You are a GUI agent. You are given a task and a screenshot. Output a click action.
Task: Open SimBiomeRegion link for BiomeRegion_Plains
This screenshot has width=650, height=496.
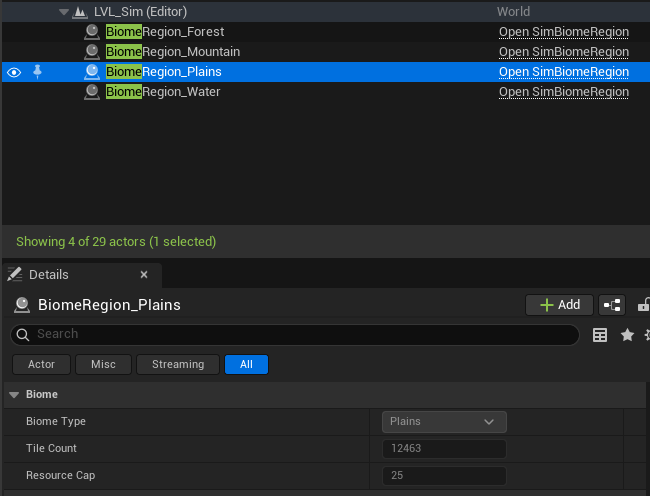coord(564,72)
